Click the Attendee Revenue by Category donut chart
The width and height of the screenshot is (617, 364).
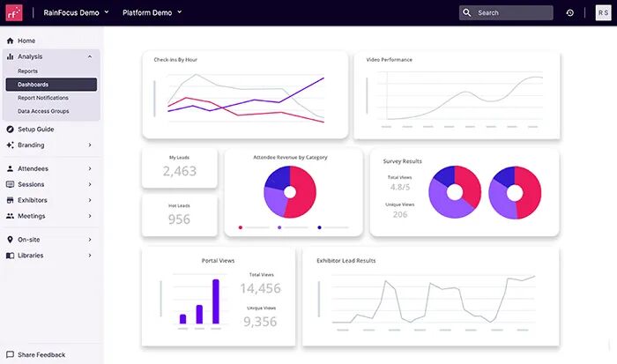[290, 192]
